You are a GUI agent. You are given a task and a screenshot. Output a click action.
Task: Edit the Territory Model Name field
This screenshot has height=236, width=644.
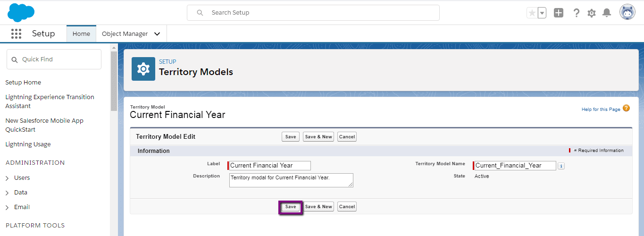click(x=515, y=166)
